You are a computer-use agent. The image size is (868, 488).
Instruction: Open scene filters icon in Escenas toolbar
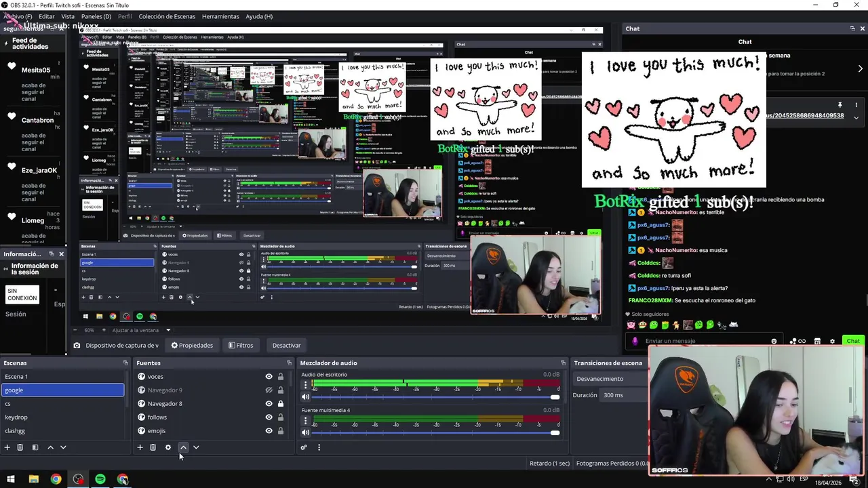point(35,447)
